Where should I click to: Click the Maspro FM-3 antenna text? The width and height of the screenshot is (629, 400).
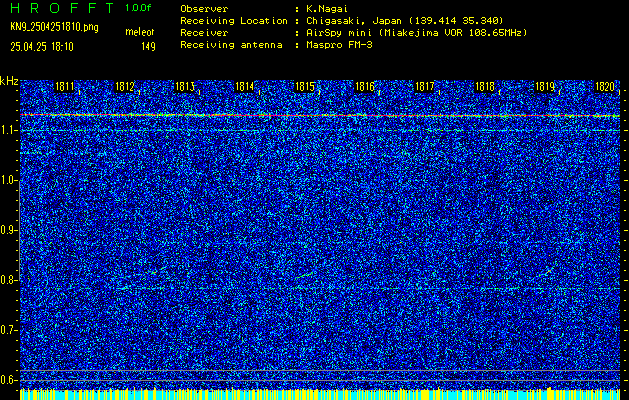339,45
